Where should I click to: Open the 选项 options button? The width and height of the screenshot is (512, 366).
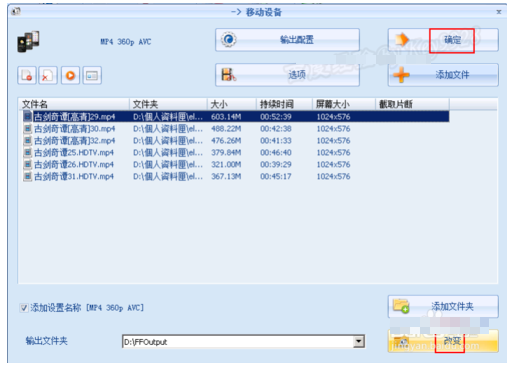[x=287, y=75]
